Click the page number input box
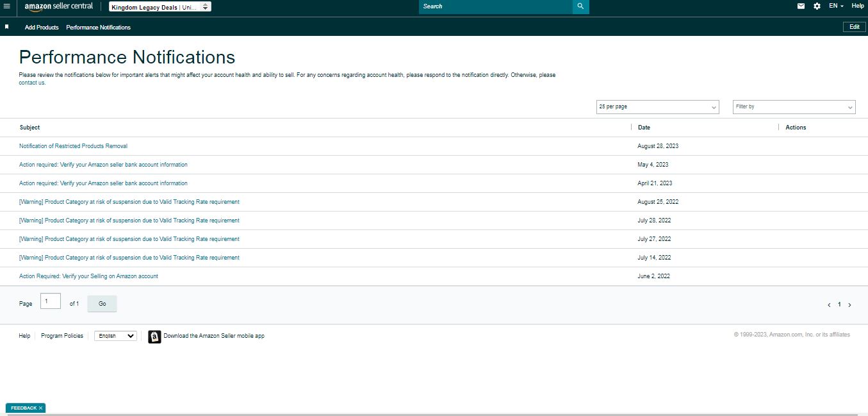This screenshot has height=416, width=868. tap(51, 301)
